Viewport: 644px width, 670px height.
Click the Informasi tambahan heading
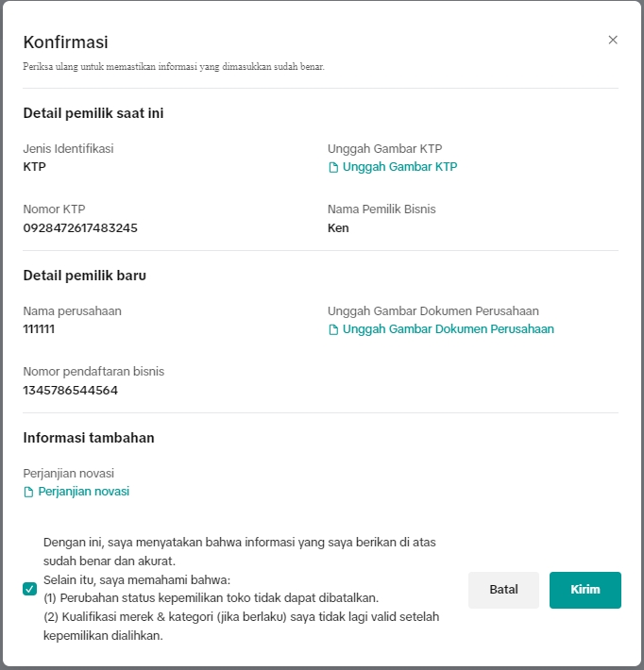[89, 438]
